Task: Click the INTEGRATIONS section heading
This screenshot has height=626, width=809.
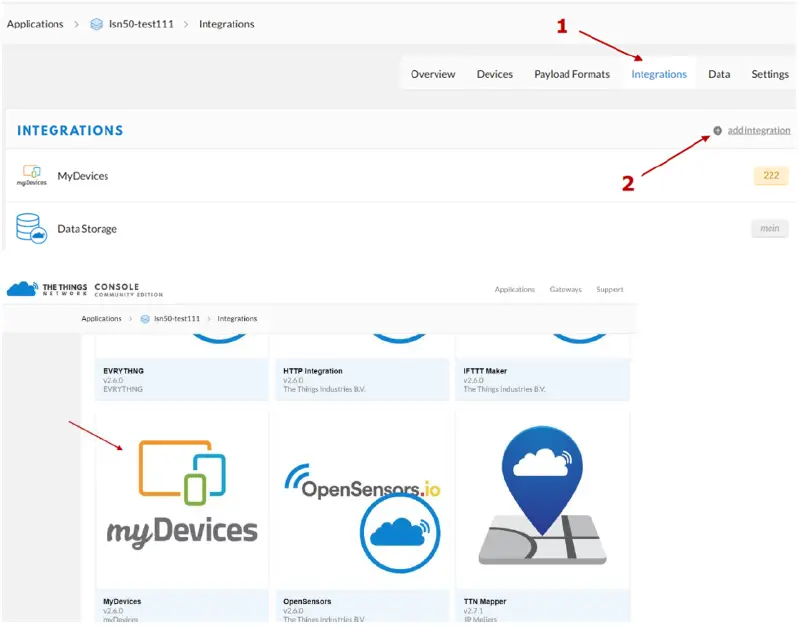Action: (70, 131)
